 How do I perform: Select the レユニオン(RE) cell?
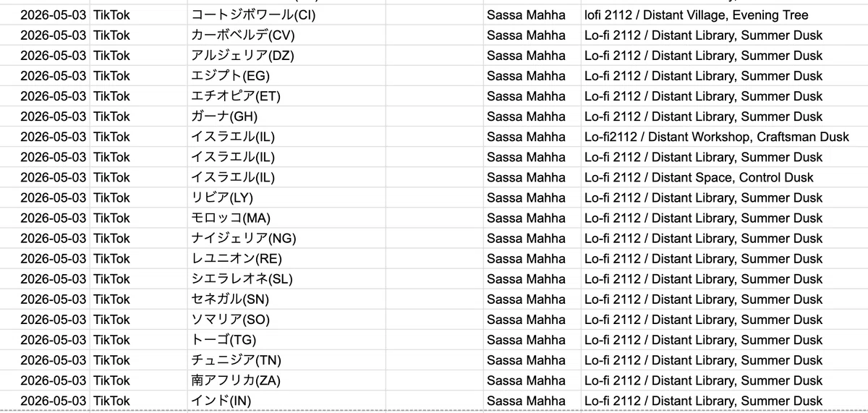coord(286,258)
